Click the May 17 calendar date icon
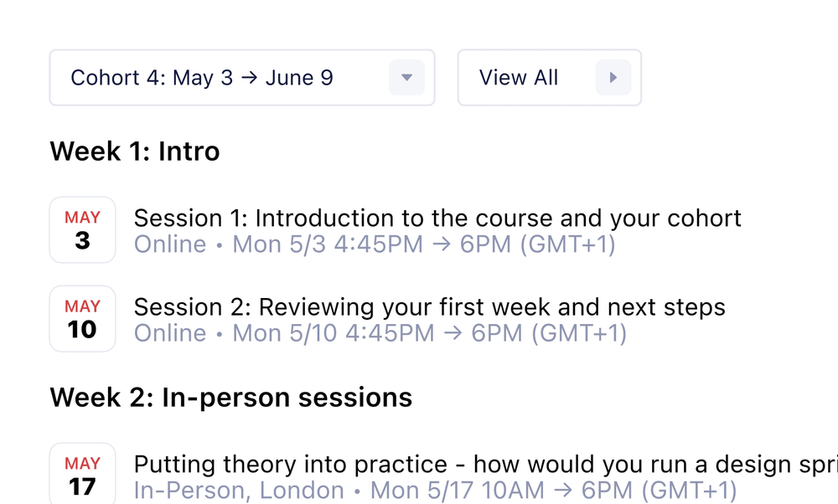Screen dimensions: 838x504 82,475
